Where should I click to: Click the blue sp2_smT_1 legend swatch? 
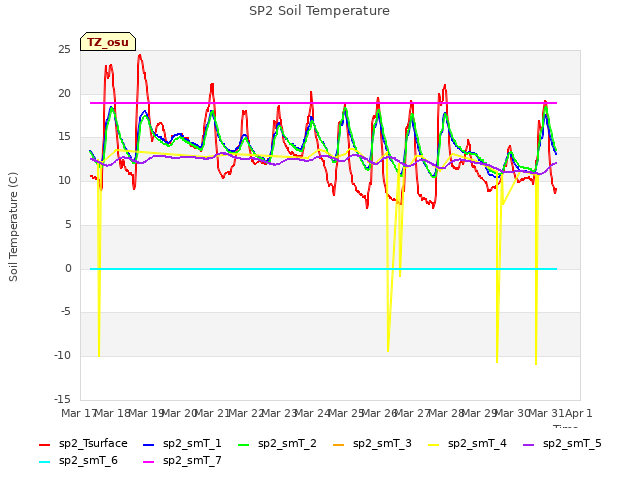pos(149,444)
